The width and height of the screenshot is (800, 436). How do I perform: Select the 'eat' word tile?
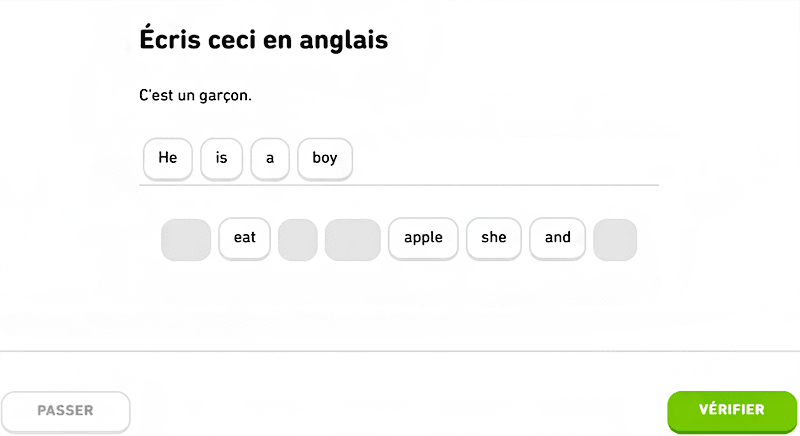point(245,238)
